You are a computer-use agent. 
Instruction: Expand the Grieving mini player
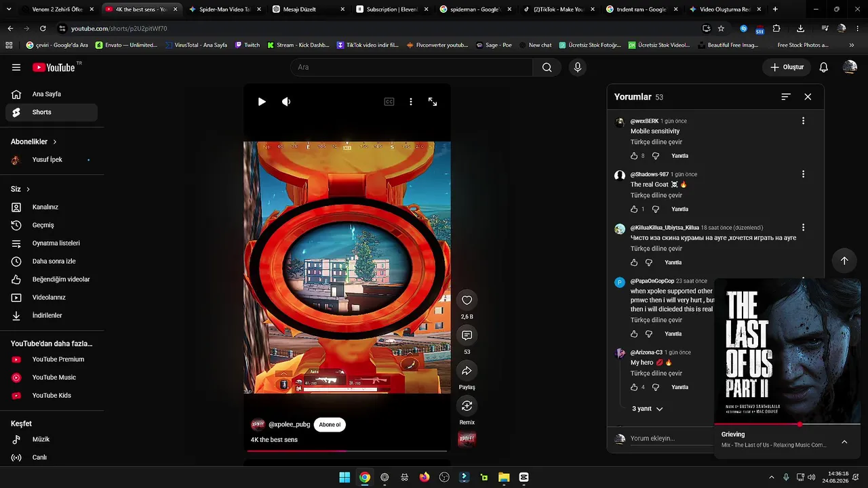click(x=844, y=442)
